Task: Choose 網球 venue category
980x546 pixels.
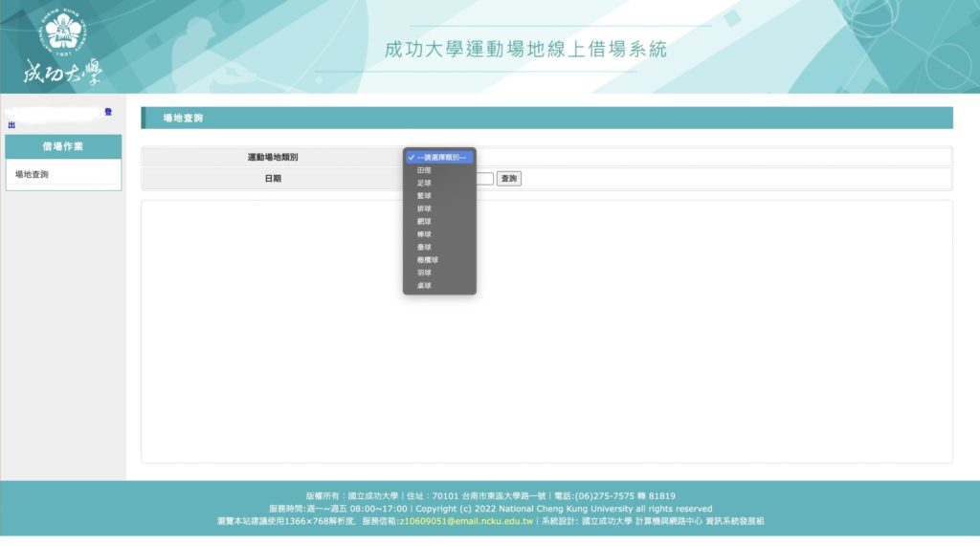Action: [424, 221]
